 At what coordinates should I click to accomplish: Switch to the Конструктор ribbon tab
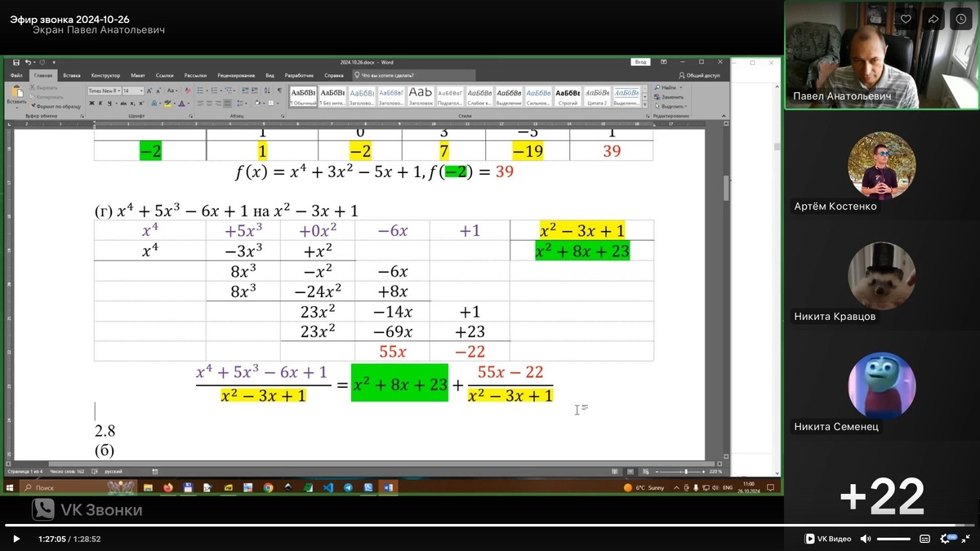pos(105,75)
